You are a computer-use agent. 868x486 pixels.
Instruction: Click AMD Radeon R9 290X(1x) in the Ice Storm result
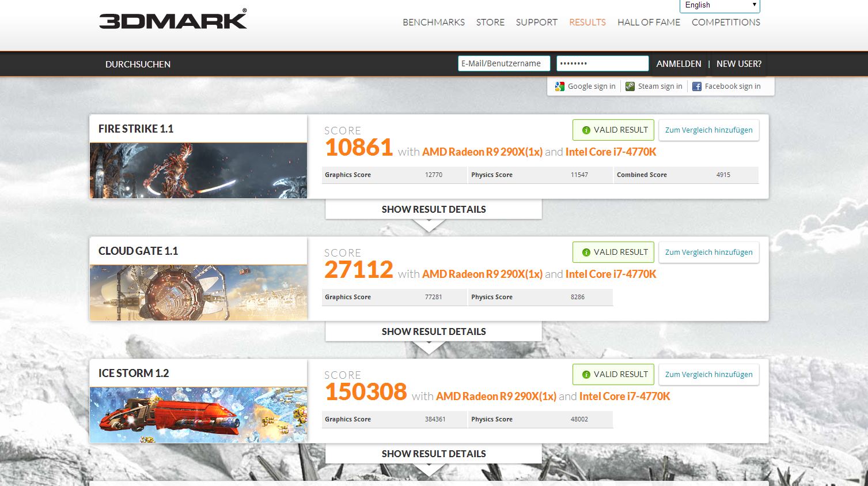click(x=496, y=397)
